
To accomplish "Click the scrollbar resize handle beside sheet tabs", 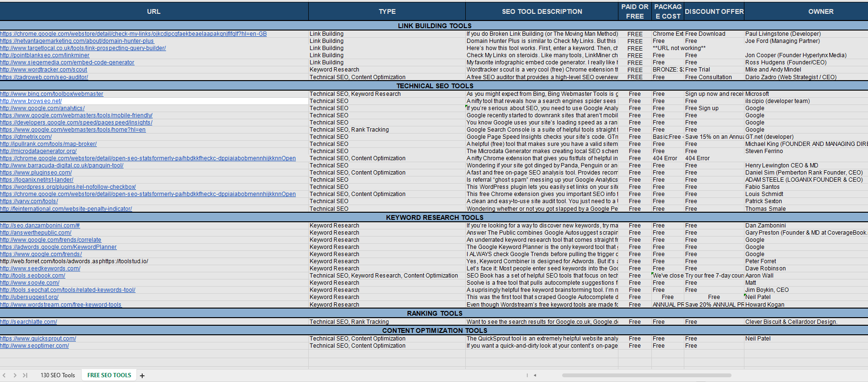I will point(527,375).
